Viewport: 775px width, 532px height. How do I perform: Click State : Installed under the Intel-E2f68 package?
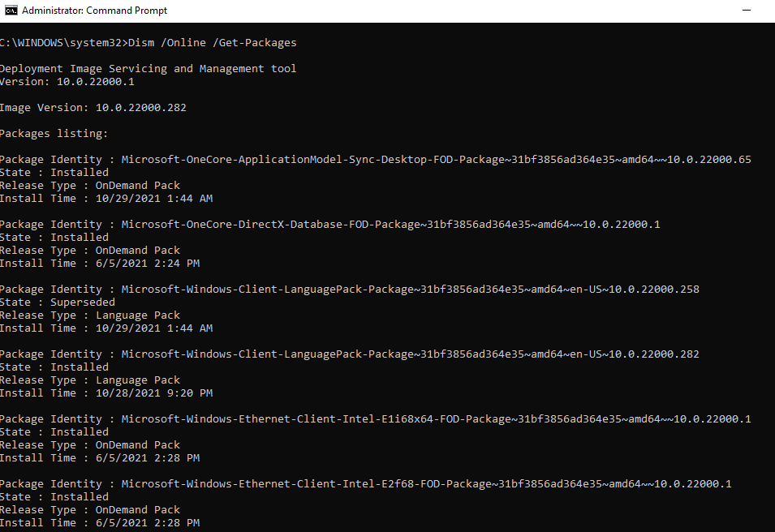pos(54,496)
